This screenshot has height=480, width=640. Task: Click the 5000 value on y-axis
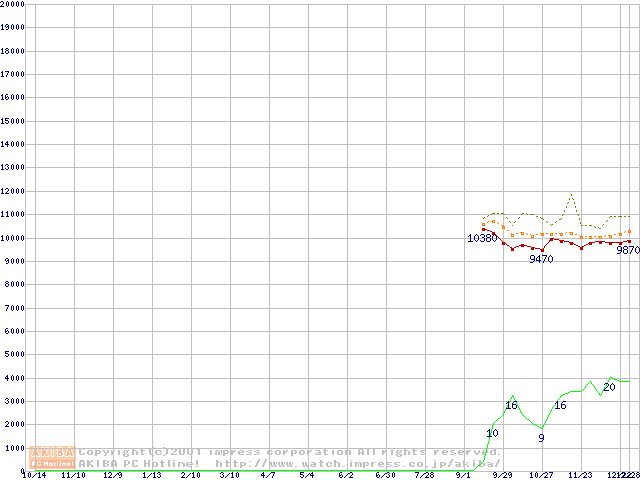(x=14, y=355)
